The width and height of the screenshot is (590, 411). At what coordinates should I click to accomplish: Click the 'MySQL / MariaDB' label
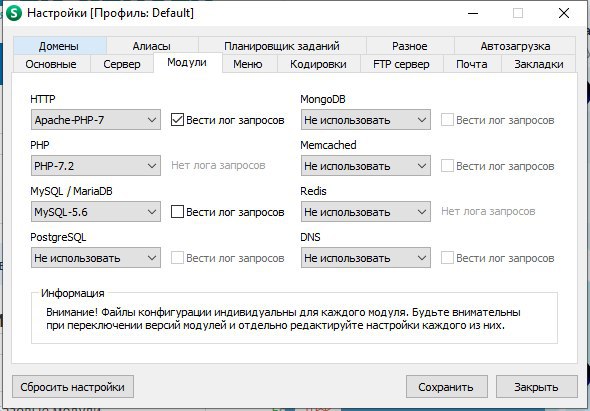(x=71, y=191)
